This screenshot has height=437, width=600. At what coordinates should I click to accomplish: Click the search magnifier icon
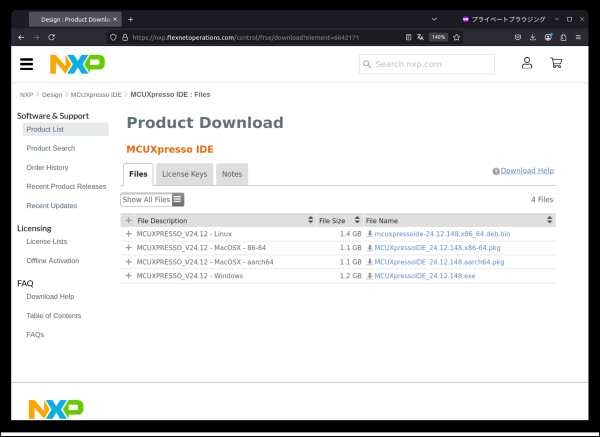pyautogui.click(x=367, y=64)
